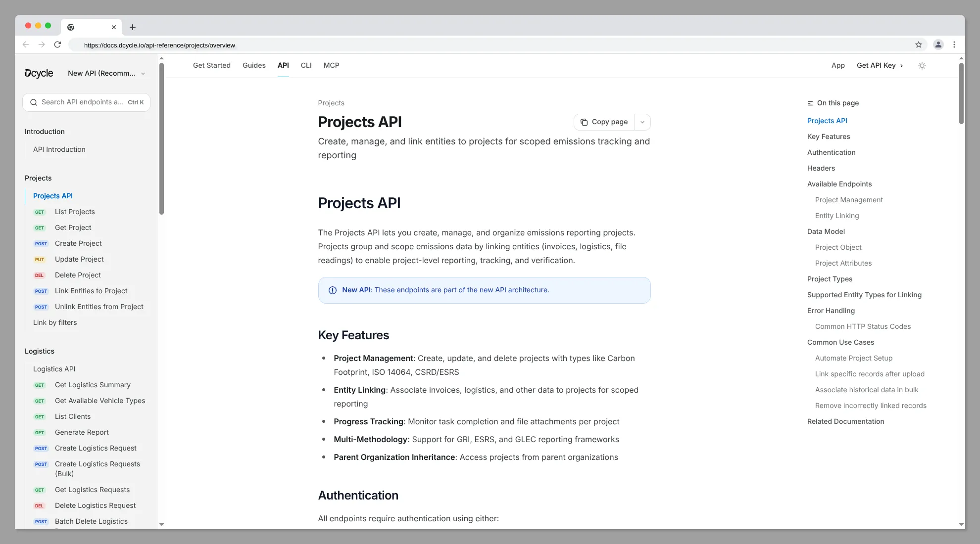The width and height of the screenshot is (980, 544).
Task: Click the browser back arrow
Action: (26, 45)
